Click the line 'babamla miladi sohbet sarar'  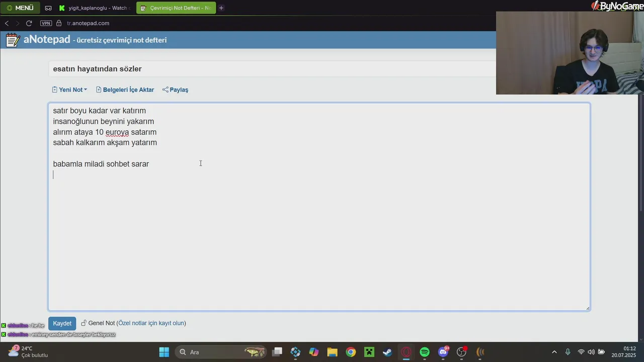[x=101, y=164]
